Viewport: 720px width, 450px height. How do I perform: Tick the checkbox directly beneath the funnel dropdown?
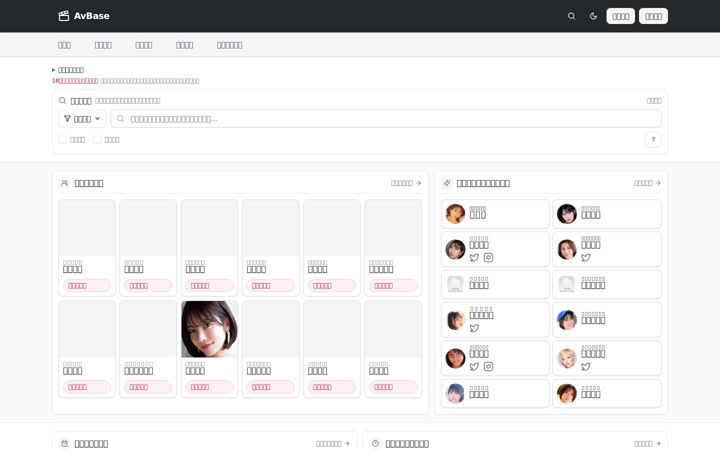pyautogui.click(x=63, y=140)
